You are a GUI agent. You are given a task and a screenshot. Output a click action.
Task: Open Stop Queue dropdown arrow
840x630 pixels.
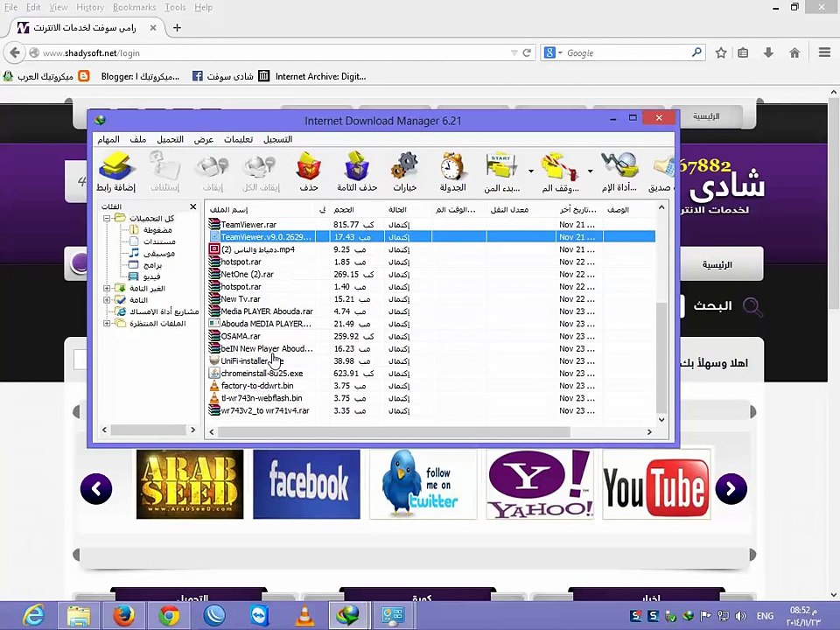pos(590,171)
